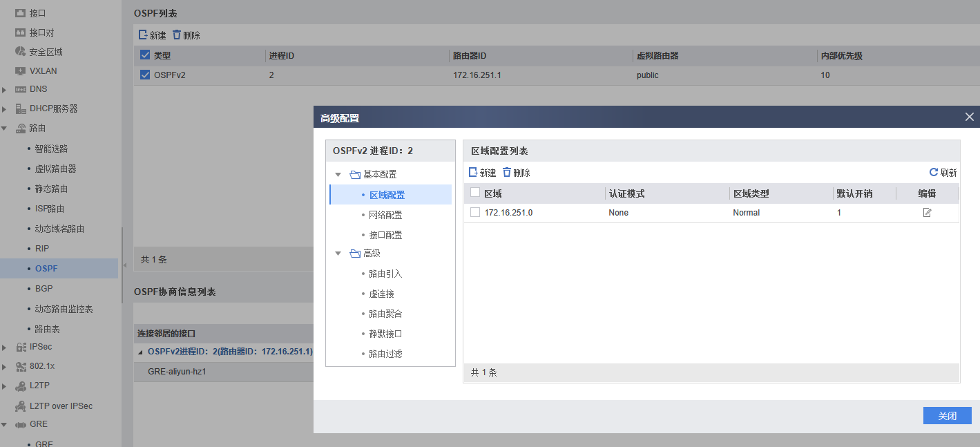980x447 pixels.
Task: Uncheck the OSPFv2 row checkbox
Action: (145, 75)
